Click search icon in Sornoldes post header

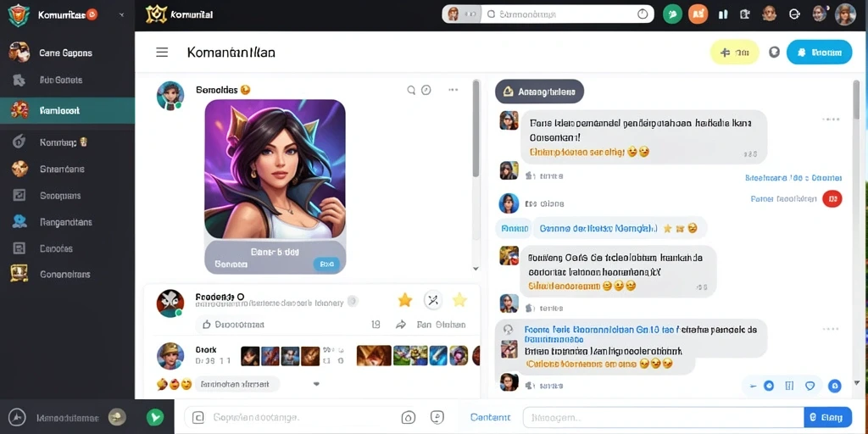(411, 90)
